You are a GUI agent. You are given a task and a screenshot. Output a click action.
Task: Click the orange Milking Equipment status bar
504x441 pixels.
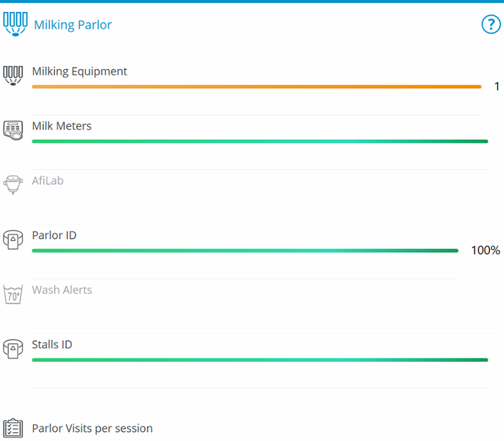tap(256, 87)
